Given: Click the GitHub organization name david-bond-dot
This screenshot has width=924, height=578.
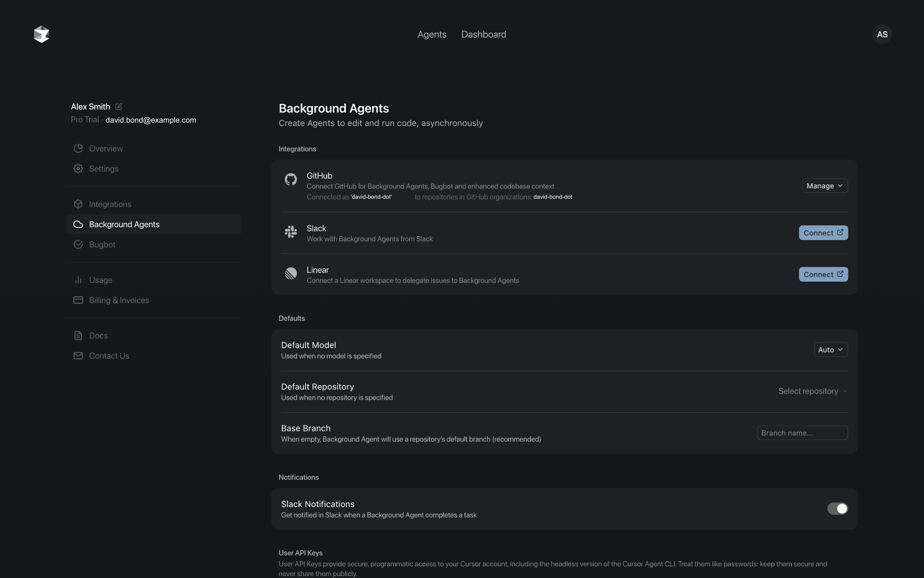Looking at the screenshot, I should [x=552, y=197].
